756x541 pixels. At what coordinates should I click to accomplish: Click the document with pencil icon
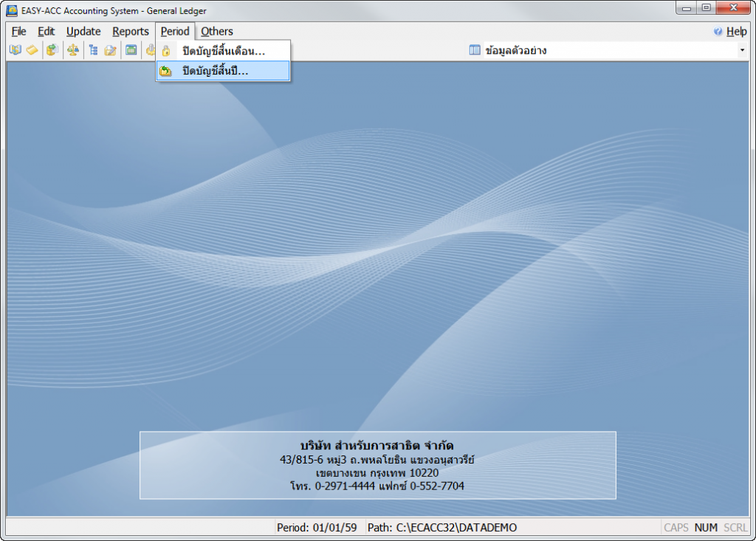(x=110, y=50)
